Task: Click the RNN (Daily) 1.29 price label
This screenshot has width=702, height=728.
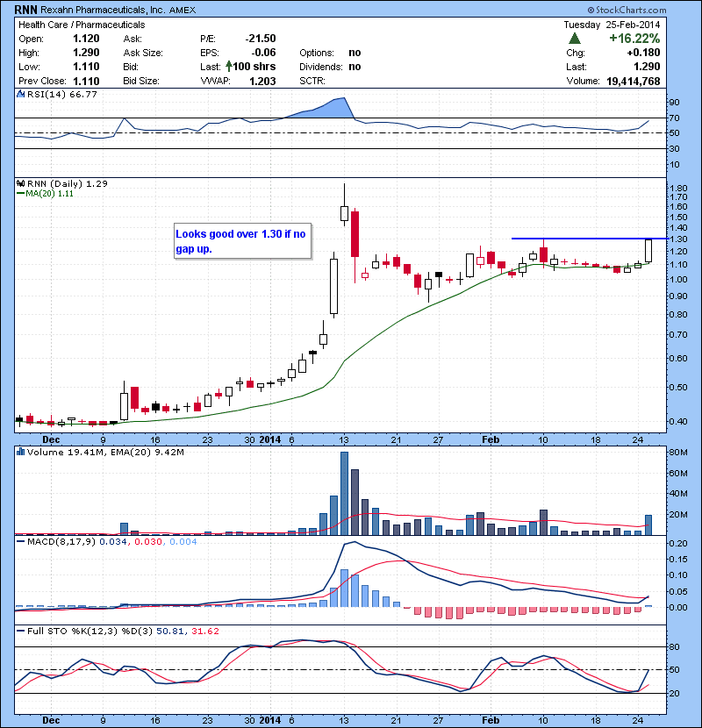Action: tap(68, 184)
